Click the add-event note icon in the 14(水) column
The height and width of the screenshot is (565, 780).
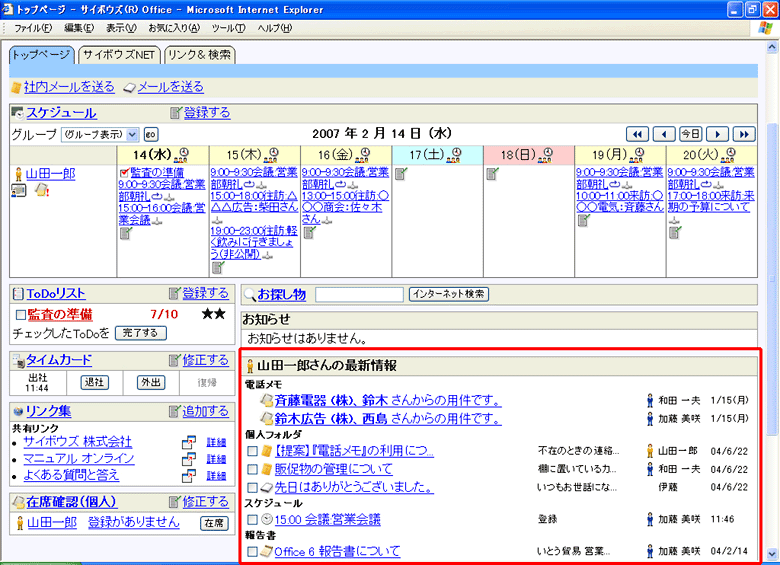(125, 233)
